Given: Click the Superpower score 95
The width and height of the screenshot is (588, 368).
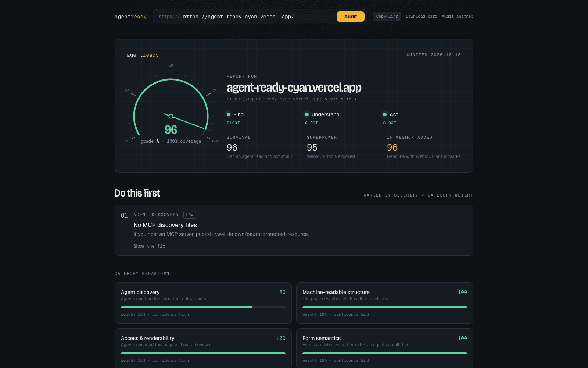Looking at the screenshot, I should tap(312, 148).
